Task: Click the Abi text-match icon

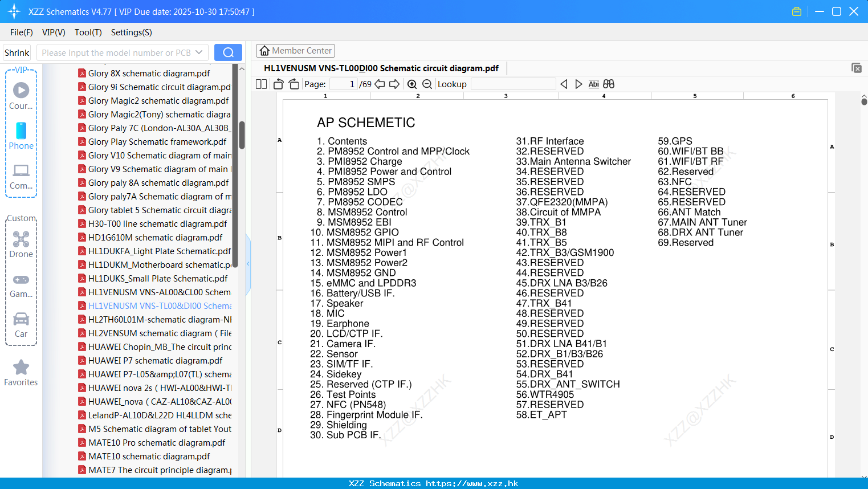Action: click(x=593, y=84)
